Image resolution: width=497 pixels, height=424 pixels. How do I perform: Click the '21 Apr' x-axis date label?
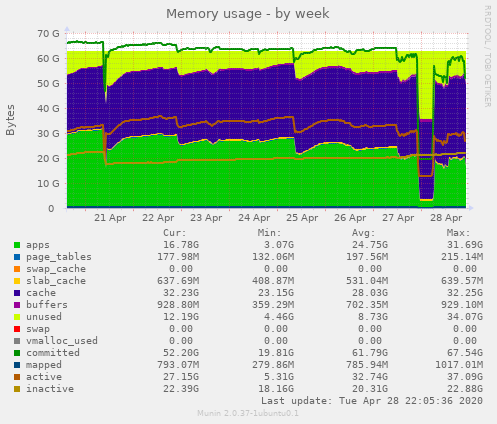pyautogui.click(x=110, y=218)
